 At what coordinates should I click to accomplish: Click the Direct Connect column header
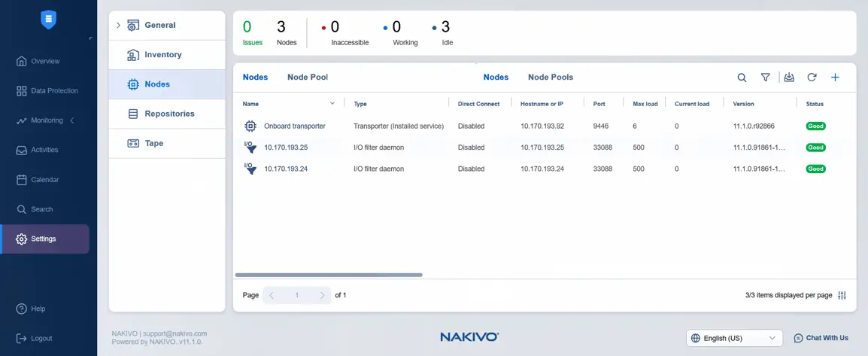tap(479, 104)
